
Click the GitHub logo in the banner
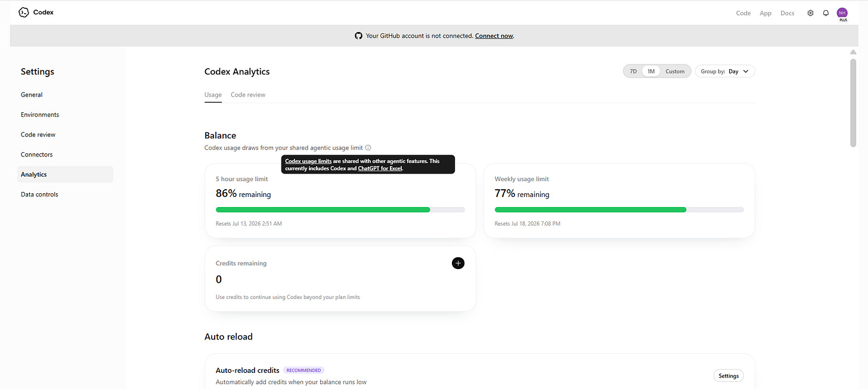358,36
